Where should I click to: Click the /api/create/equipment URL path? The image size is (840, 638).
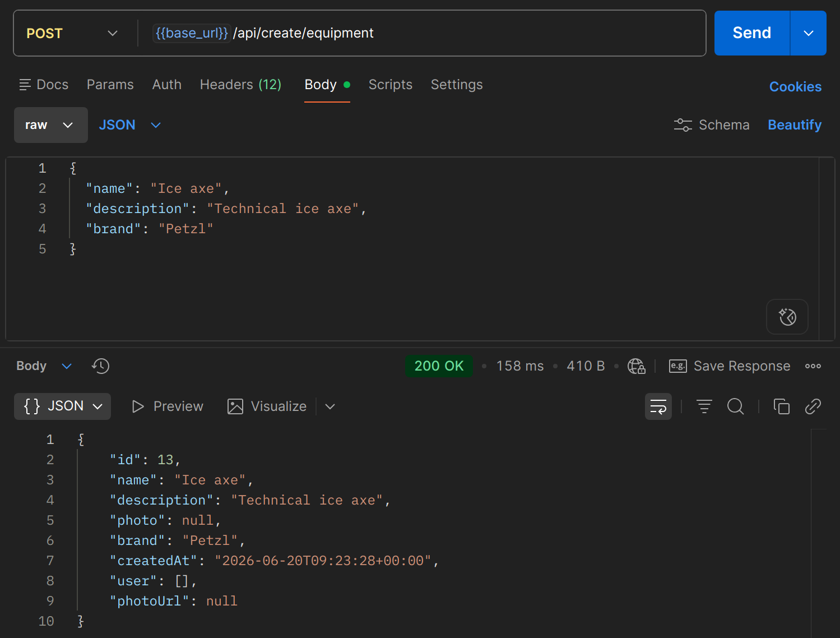coord(303,33)
